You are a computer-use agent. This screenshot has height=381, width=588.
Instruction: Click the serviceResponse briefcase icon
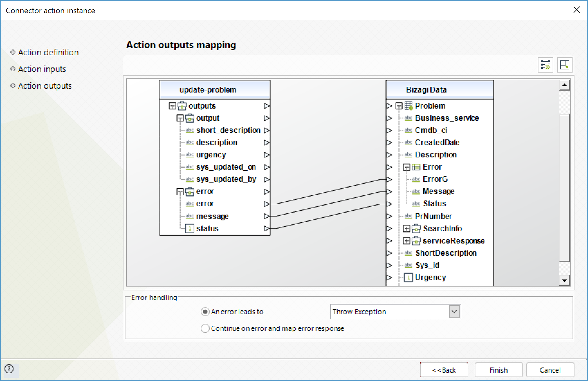(x=416, y=241)
